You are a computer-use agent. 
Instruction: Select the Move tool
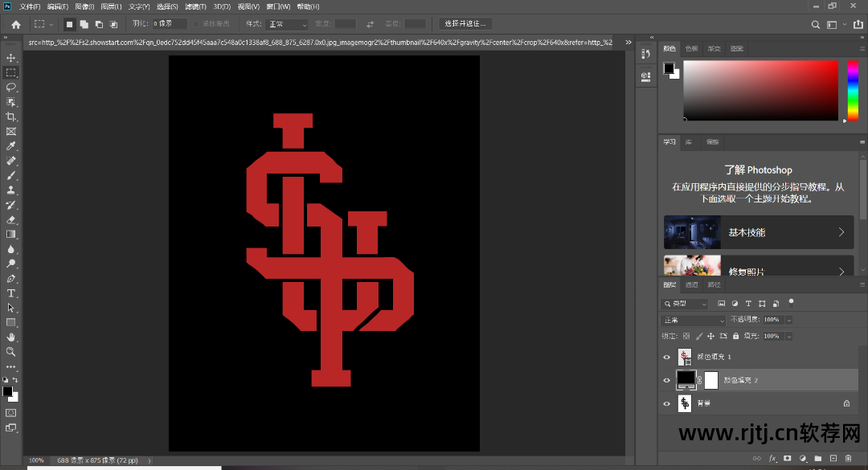pyautogui.click(x=10, y=58)
